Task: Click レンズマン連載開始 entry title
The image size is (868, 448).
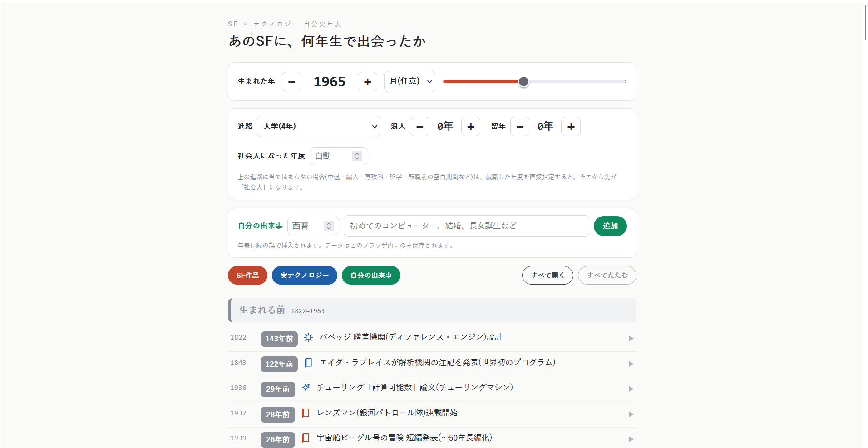Action: click(x=387, y=413)
